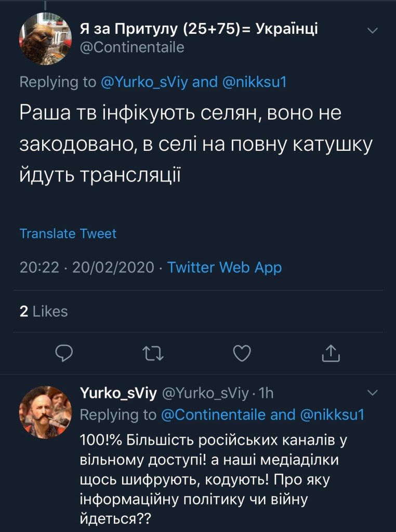
Task: Show the 2 Likes list
Action: click(44, 311)
